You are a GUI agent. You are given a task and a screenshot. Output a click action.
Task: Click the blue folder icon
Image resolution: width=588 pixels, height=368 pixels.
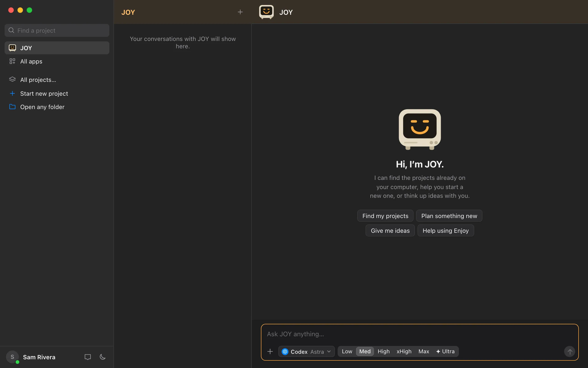coord(12,107)
